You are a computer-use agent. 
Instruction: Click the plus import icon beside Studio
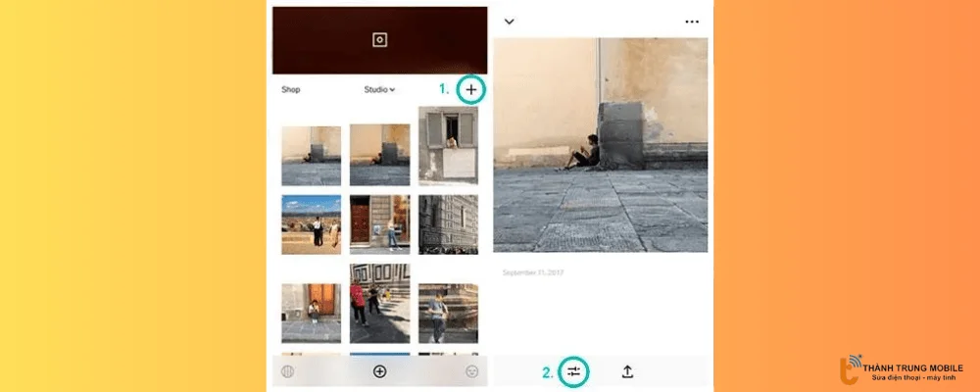(471, 89)
